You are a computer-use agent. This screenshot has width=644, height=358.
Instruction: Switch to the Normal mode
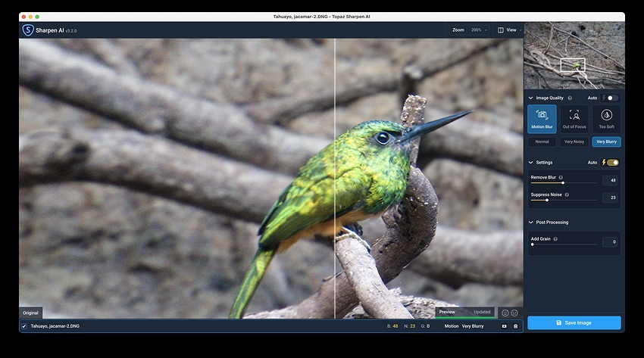click(x=542, y=142)
